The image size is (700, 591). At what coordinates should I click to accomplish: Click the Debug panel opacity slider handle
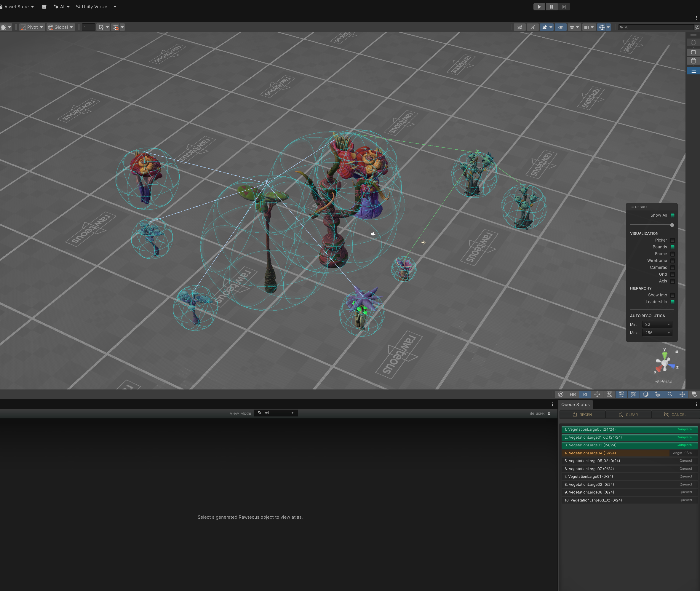pos(672,225)
